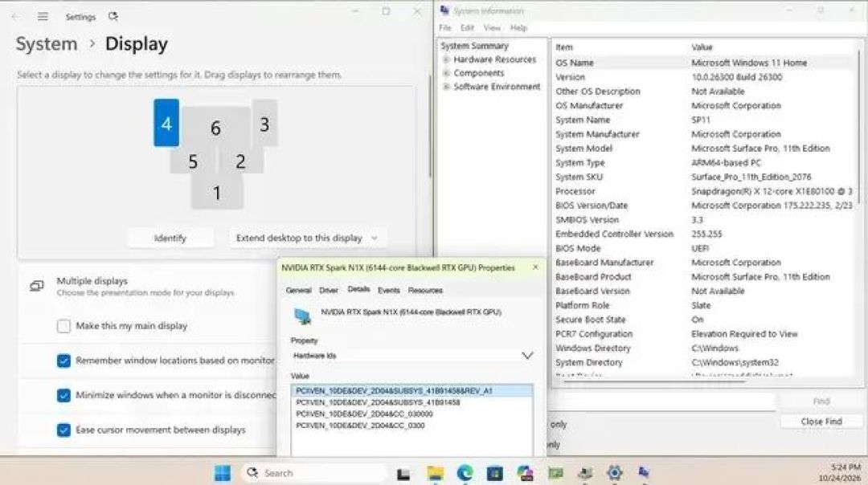Uncheck Remember window locations based on monitor
Image resolution: width=868 pixels, height=485 pixels.
[x=63, y=361]
